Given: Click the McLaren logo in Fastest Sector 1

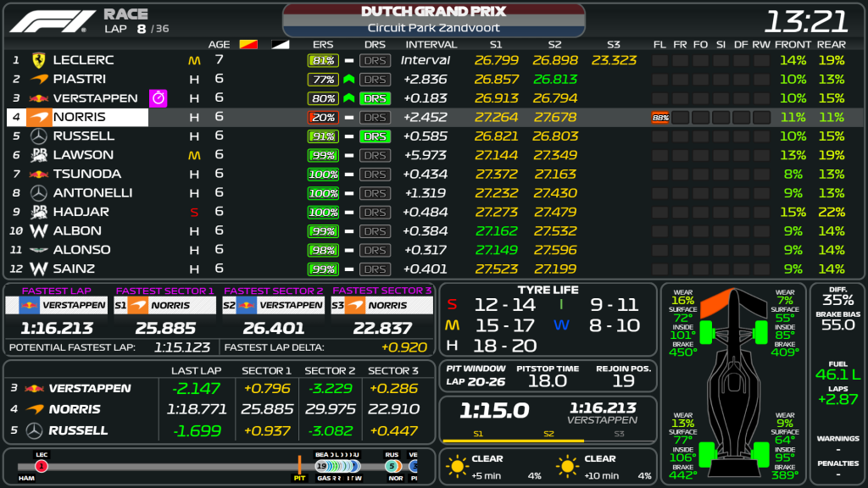Looking at the screenshot, I should tap(138, 305).
